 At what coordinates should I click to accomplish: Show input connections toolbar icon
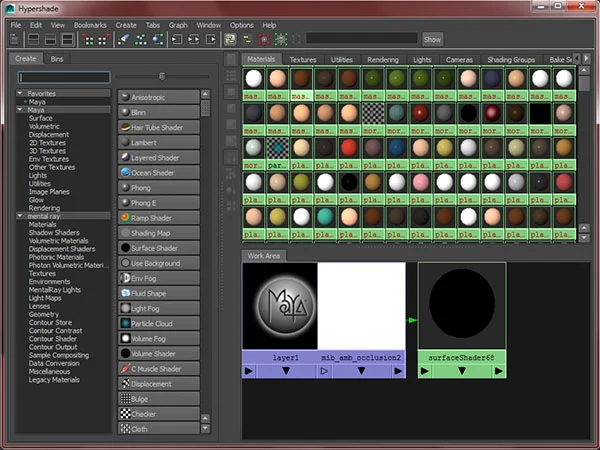(x=176, y=39)
